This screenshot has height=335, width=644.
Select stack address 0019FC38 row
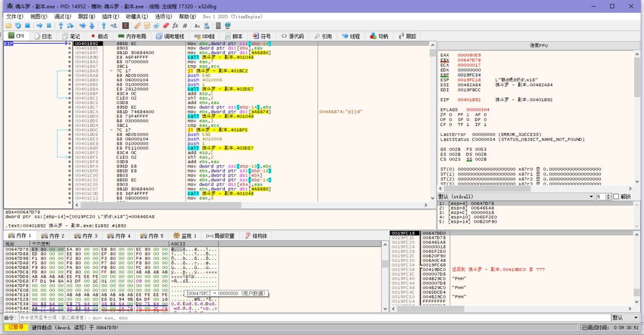(x=512, y=269)
